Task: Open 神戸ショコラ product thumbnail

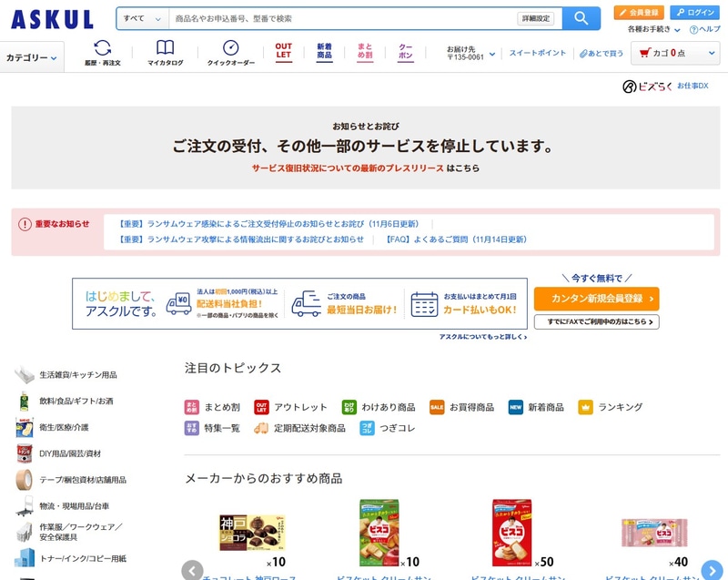Action: 252,533
